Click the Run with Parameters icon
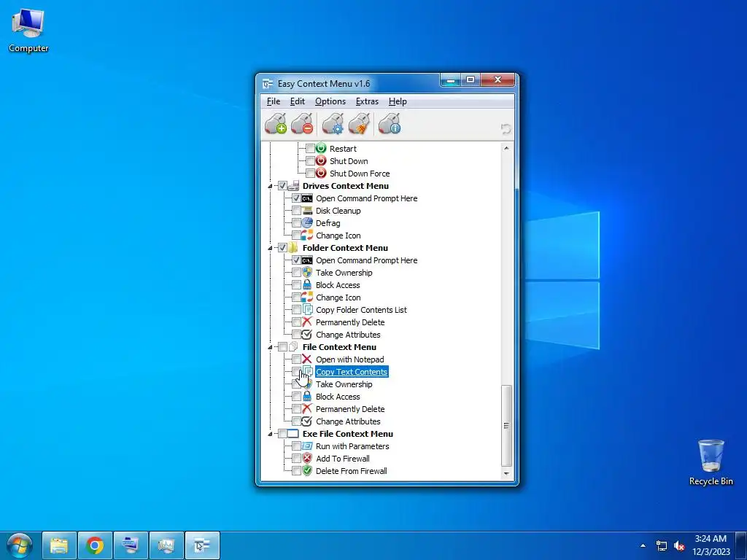Image resolution: width=747 pixels, height=560 pixels. [307, 446]
